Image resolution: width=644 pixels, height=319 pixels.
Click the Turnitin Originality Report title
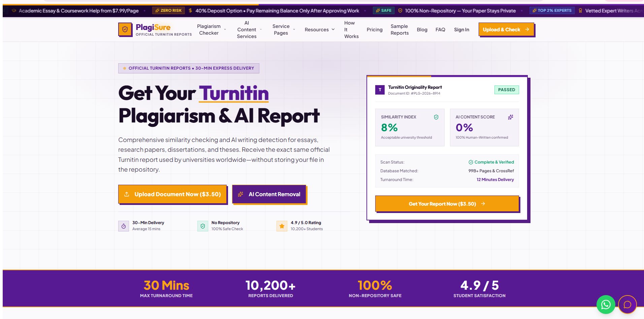point(415,87)
